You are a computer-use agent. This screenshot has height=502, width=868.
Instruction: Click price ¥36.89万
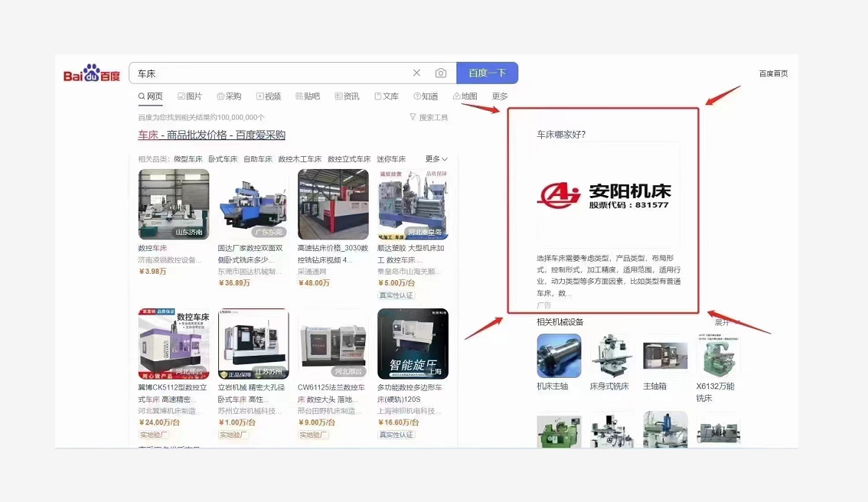235,283
